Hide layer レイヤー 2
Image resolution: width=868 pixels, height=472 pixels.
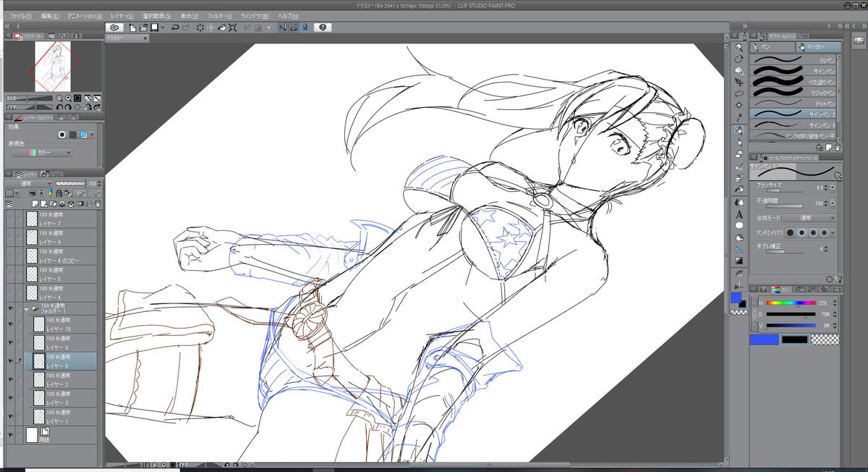(10, 379)
